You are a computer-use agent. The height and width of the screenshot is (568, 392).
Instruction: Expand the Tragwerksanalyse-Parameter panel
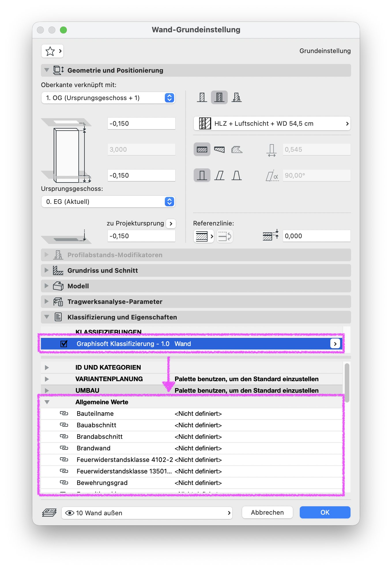click(x=47, y=301)
